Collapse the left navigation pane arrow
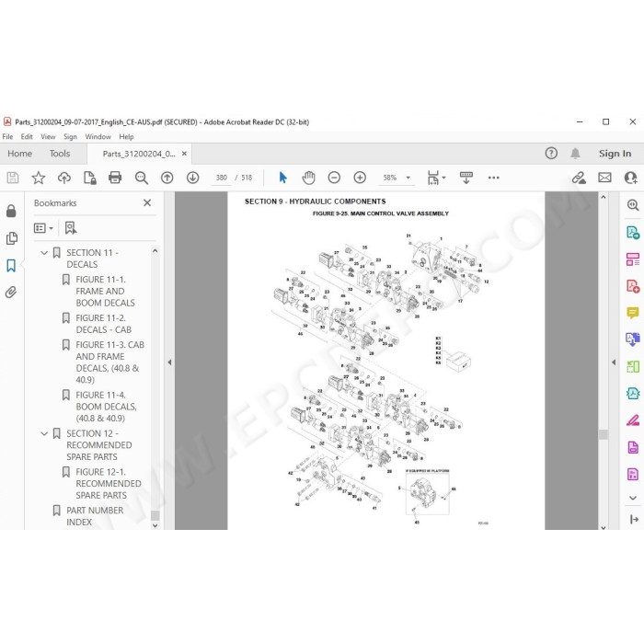This screenshot has height=644, width=644. (x=169, y=362)
